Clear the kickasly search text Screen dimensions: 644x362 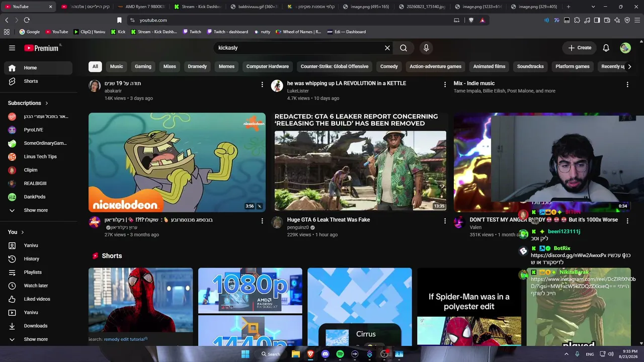(x=387, y=48)
